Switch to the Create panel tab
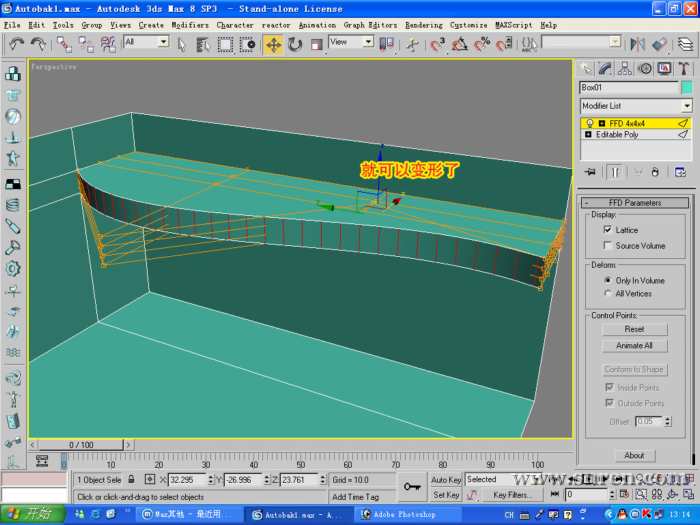This screenshot has height=525, width=700. pos(586,69)
